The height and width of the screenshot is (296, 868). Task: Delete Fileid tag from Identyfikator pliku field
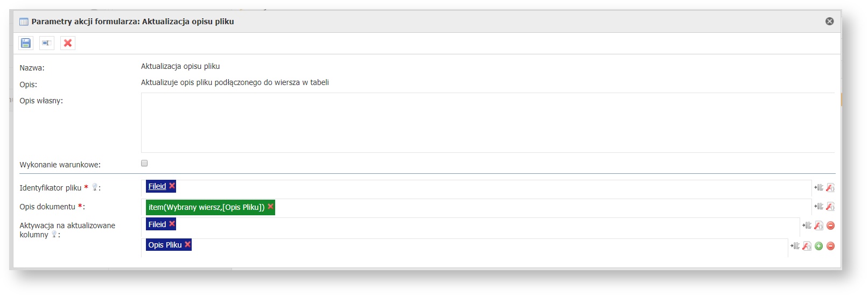[x=172, y=186]
